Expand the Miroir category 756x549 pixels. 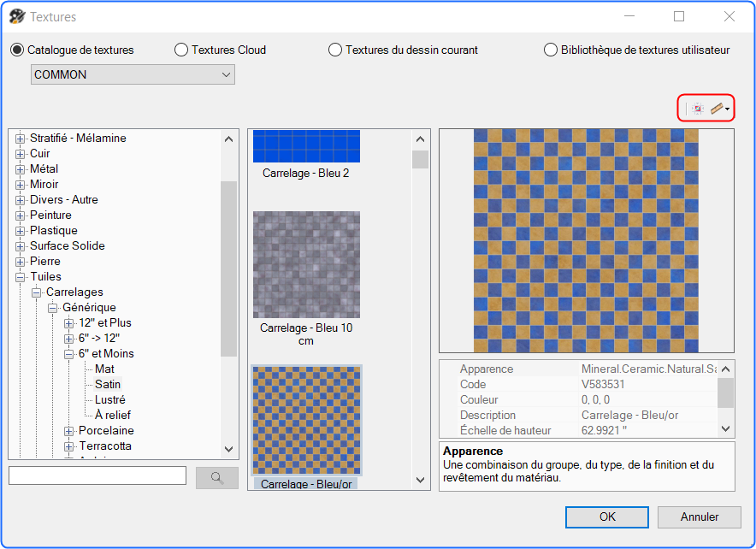pyautogui.click(x=20, y=185)
